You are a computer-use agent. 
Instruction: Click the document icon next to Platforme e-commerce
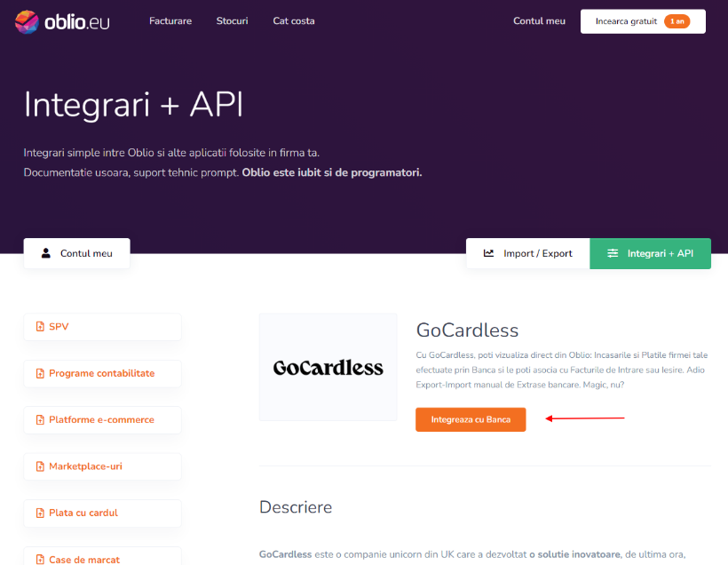40,420
